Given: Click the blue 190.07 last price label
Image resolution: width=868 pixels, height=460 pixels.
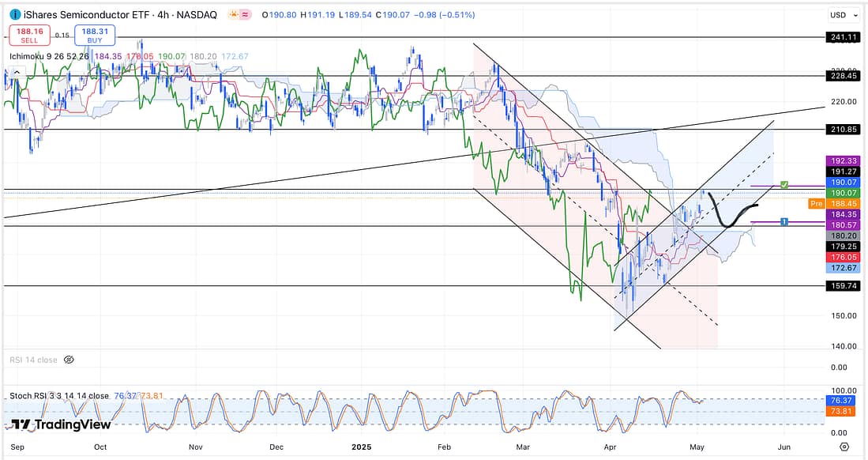Looking at the screenshot, I should 843,183.
